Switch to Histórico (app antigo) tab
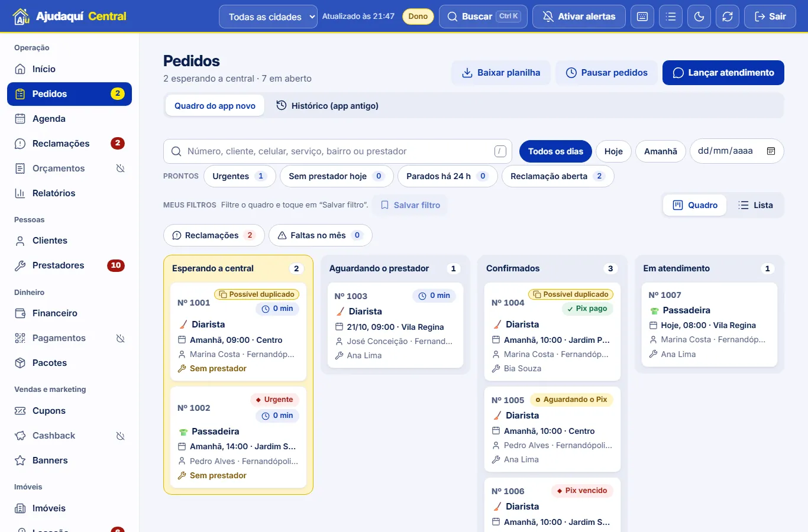The width and height of the screenshot is (808, 532). [x=327, y=106]
